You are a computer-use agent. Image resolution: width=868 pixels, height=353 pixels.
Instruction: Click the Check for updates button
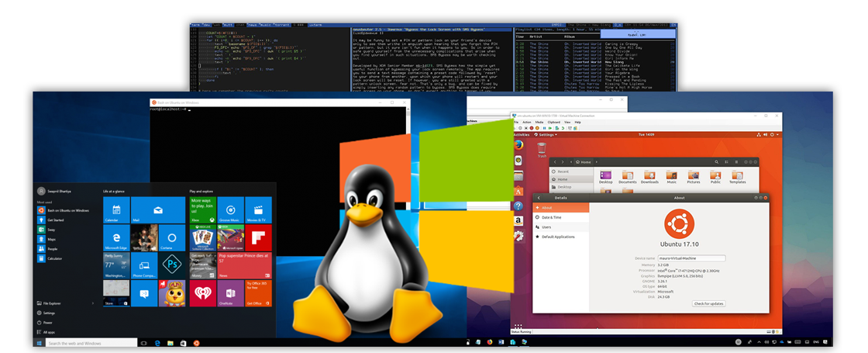(x=708, y=303)
